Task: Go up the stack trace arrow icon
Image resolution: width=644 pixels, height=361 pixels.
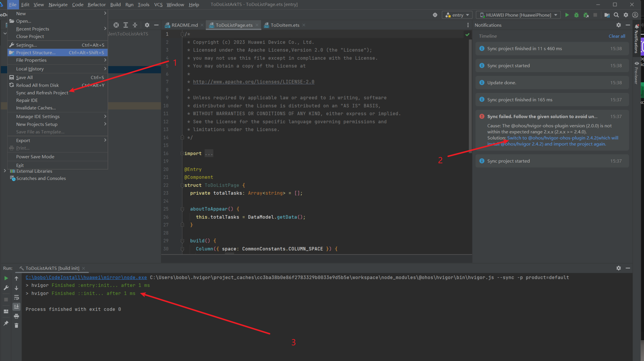Action: point(16,278)
